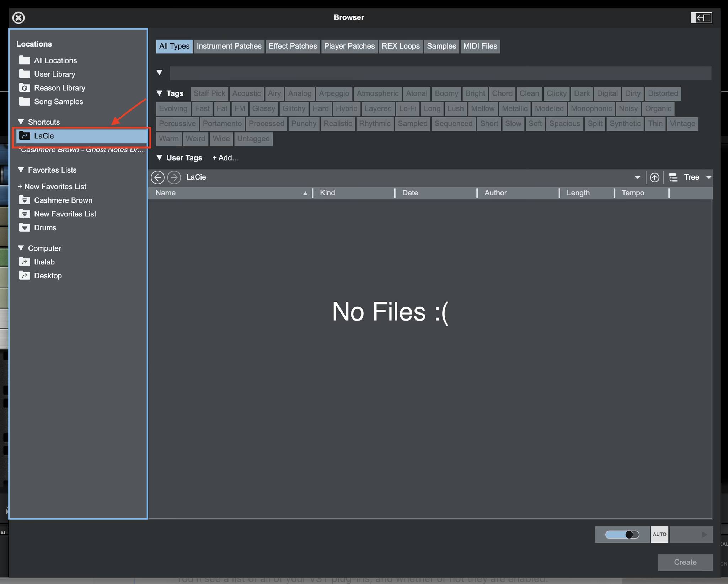Toggle the Untagged tag filter
The image size is (728, 584).
click(x=253, y=139)
